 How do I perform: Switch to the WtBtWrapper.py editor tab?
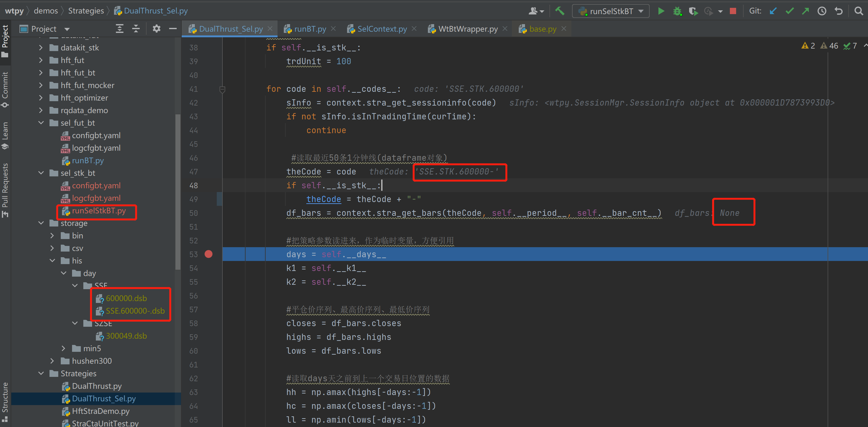(x=467, y=29)
